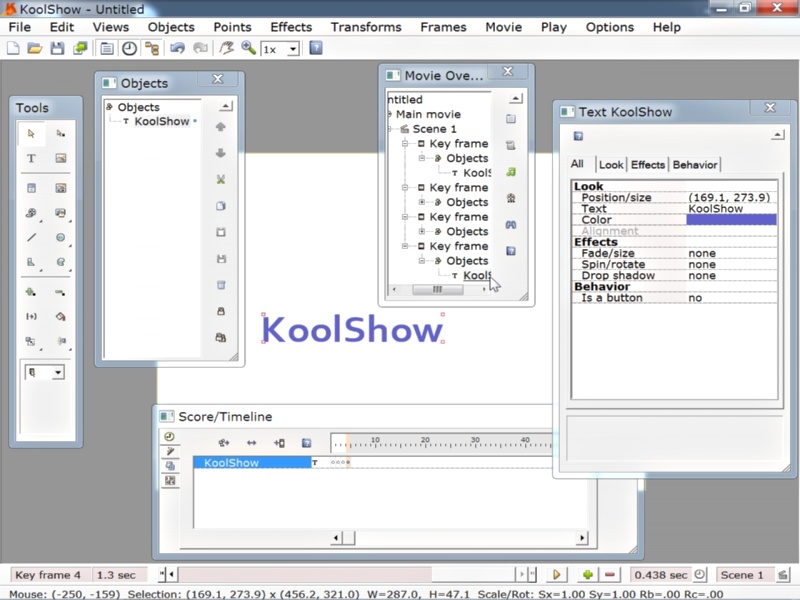Switch to the Look tab

[x=611, y=165]
